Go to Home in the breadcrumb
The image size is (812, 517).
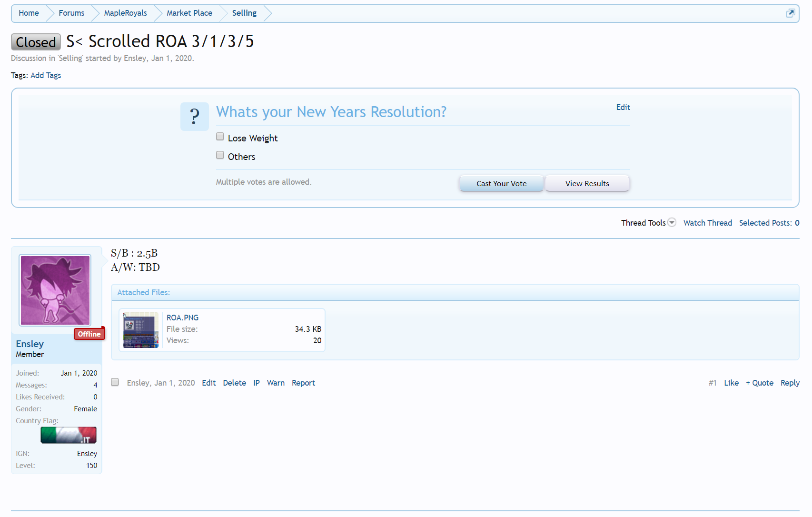(x=29, y=13)
